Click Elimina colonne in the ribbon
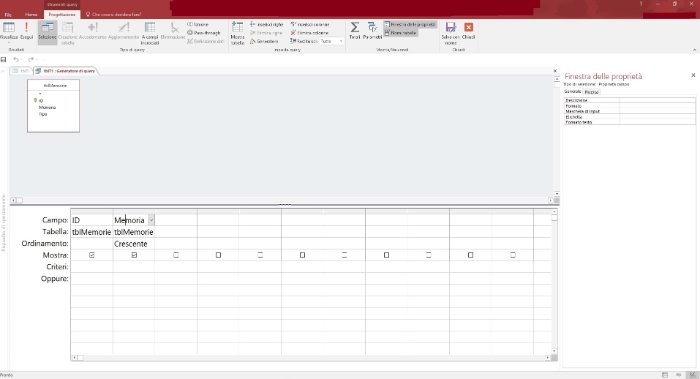Screen dimensions: 700x379 (310, 33)
